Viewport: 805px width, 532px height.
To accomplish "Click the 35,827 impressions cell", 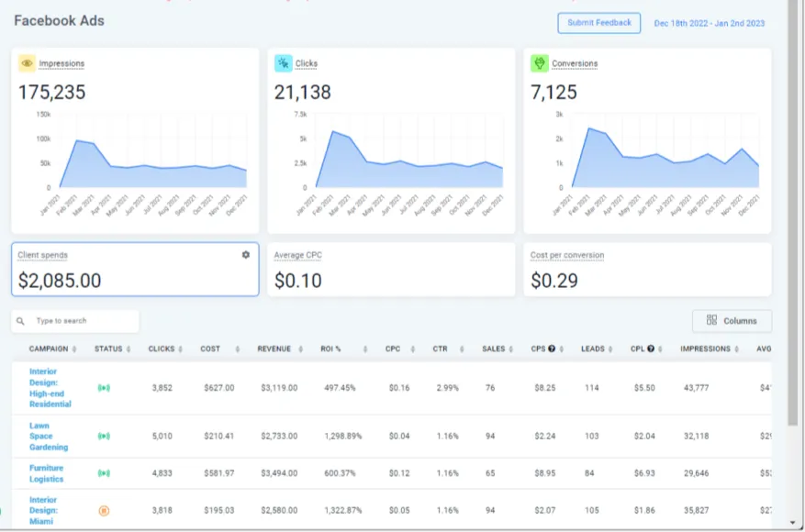I will click(x=696, y=511).
